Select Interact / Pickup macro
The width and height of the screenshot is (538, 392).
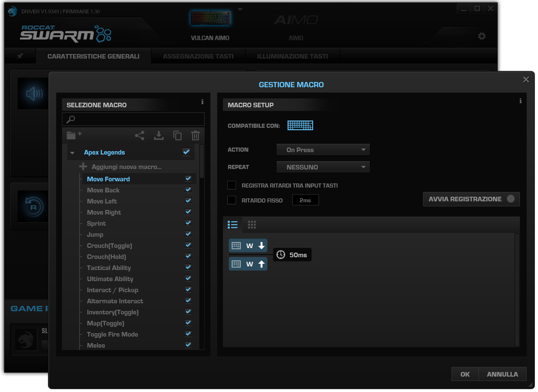[x=112, y=290]
